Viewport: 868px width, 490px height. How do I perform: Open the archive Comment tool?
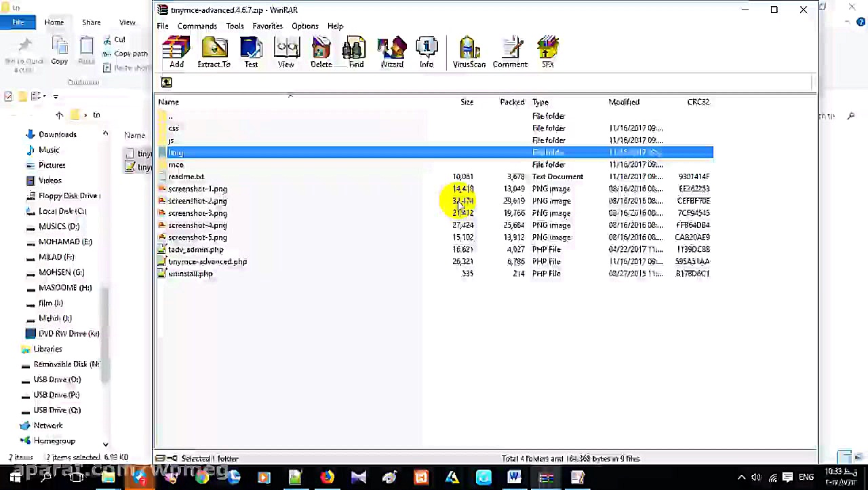(x=510, y=53)
